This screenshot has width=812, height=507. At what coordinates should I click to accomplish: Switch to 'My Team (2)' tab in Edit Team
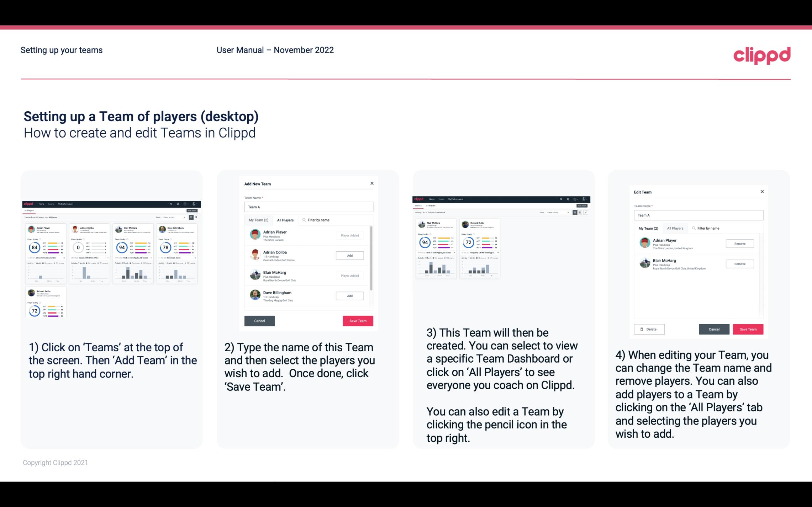(x=648, y=228)
